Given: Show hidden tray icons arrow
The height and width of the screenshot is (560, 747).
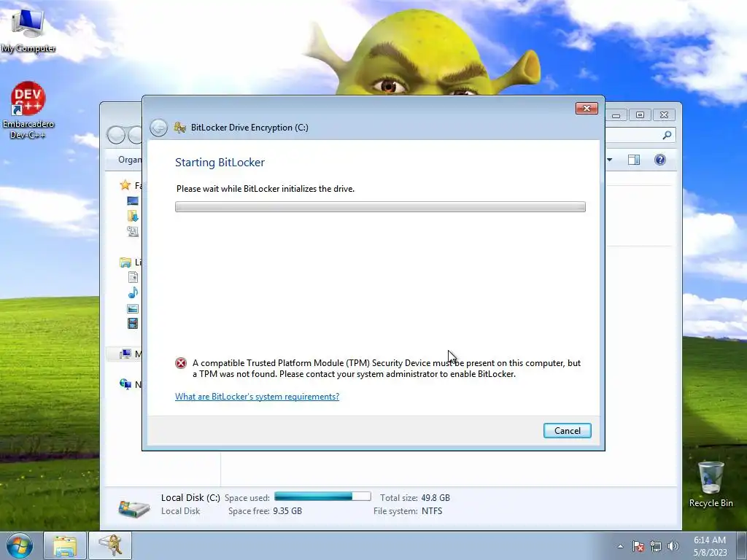Looking at the screenshot, I should click(620, 546).
